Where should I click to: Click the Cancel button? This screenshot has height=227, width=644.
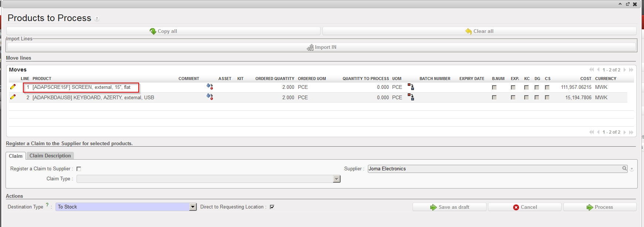click(x=525, y=207)
